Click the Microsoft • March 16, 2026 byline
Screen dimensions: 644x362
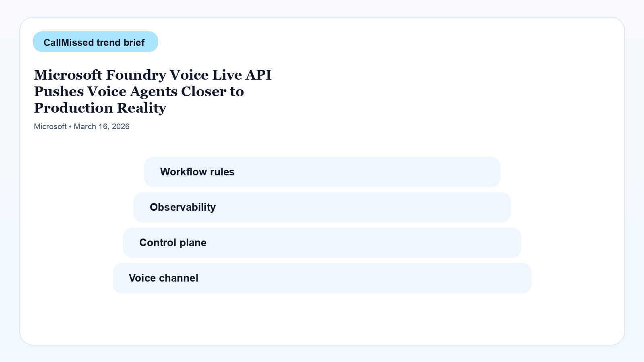click(x=82, y=126)
